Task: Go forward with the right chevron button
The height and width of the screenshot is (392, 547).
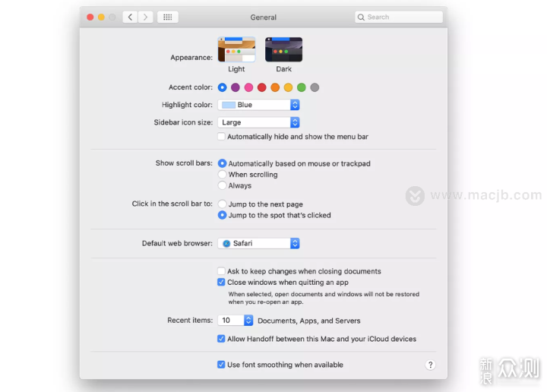Action: [145, 17]
